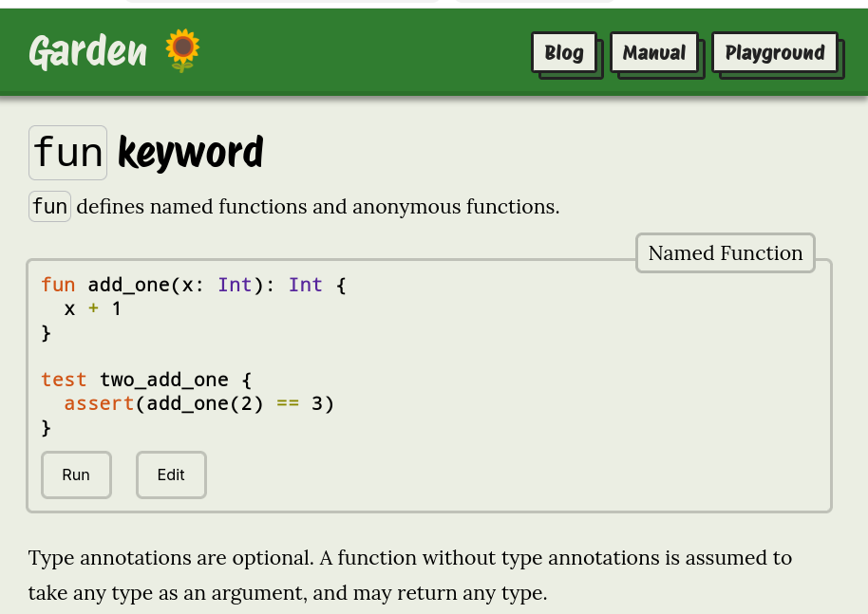Click the plus operator in code
Viewport: 868px width, 614px height.
[x=93, y=308]
